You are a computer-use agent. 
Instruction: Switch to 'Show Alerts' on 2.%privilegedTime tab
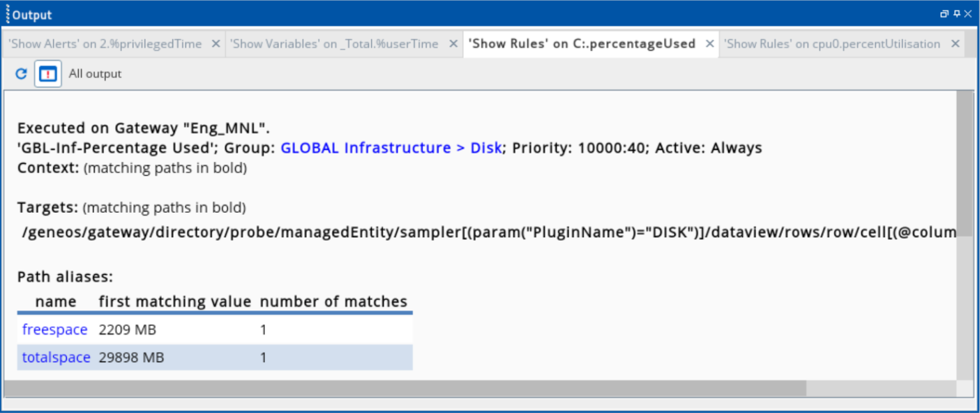click(x=105, y=44)
